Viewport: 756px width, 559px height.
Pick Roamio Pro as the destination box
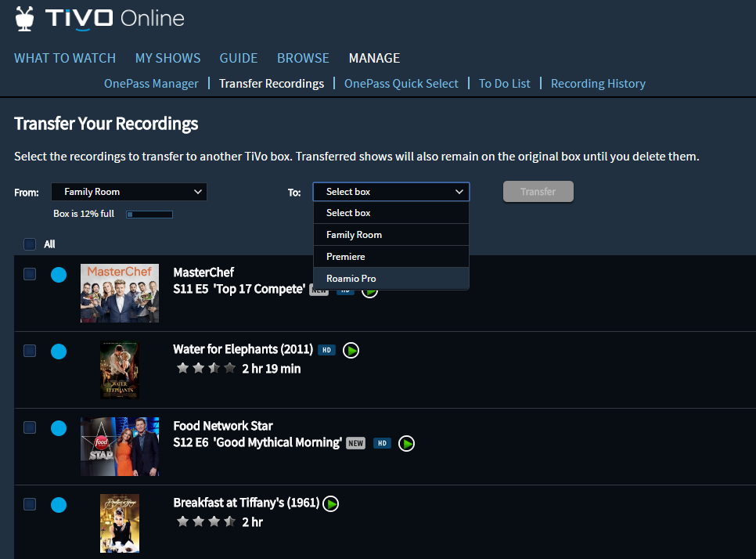tap(391, 278)
